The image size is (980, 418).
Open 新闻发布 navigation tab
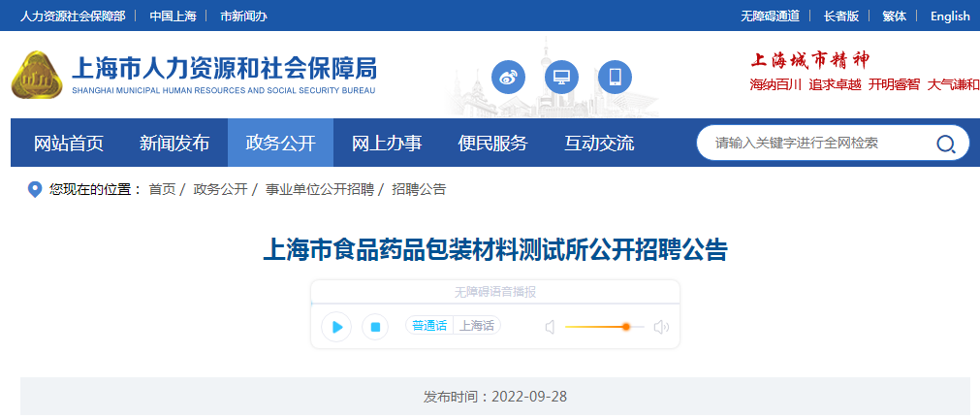[174, 144]
